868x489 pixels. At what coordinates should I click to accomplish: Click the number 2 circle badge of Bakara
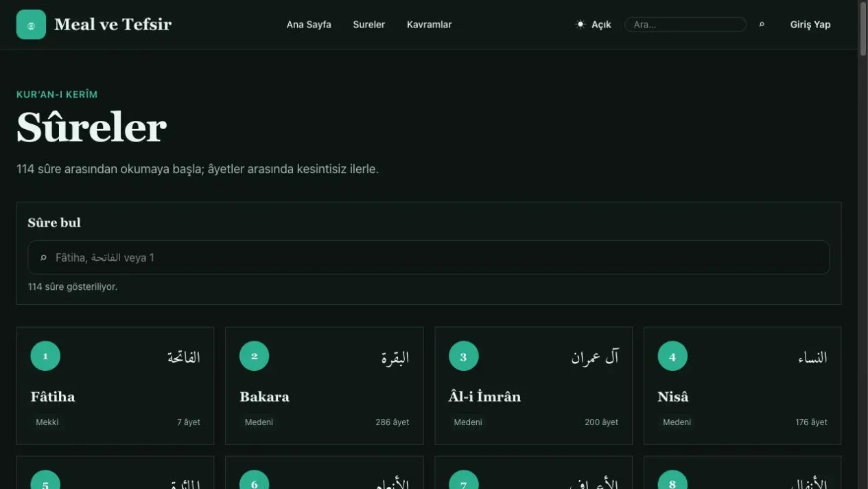pos(255,356)
